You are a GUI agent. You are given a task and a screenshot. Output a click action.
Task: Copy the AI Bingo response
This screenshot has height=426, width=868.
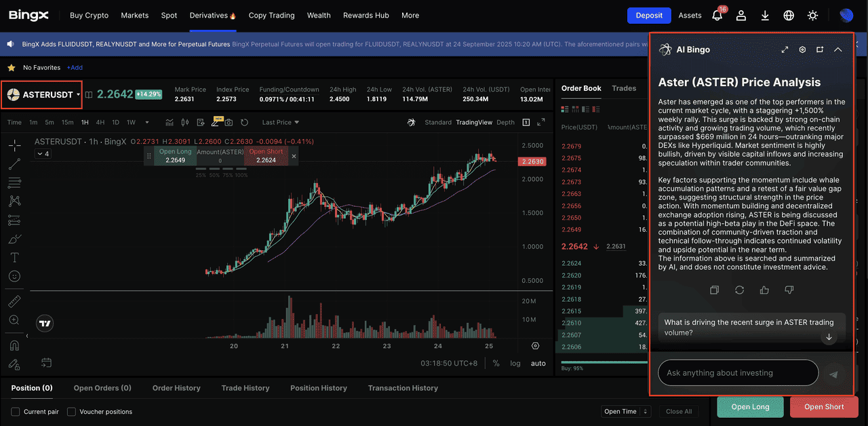714,290
